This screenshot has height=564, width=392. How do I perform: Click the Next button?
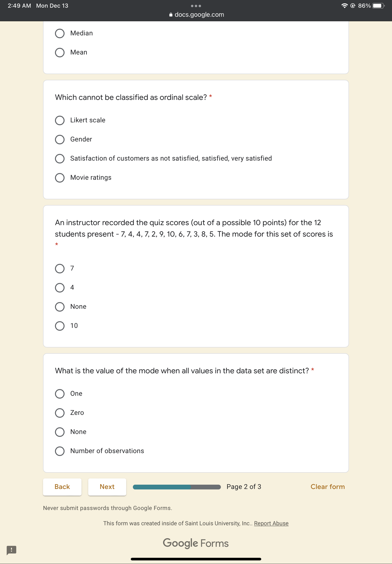pyautogui.click(x=107, y=487)
